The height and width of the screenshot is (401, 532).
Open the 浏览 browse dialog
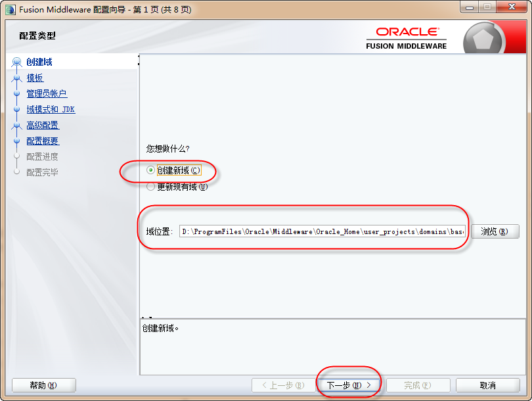point(495,231)
